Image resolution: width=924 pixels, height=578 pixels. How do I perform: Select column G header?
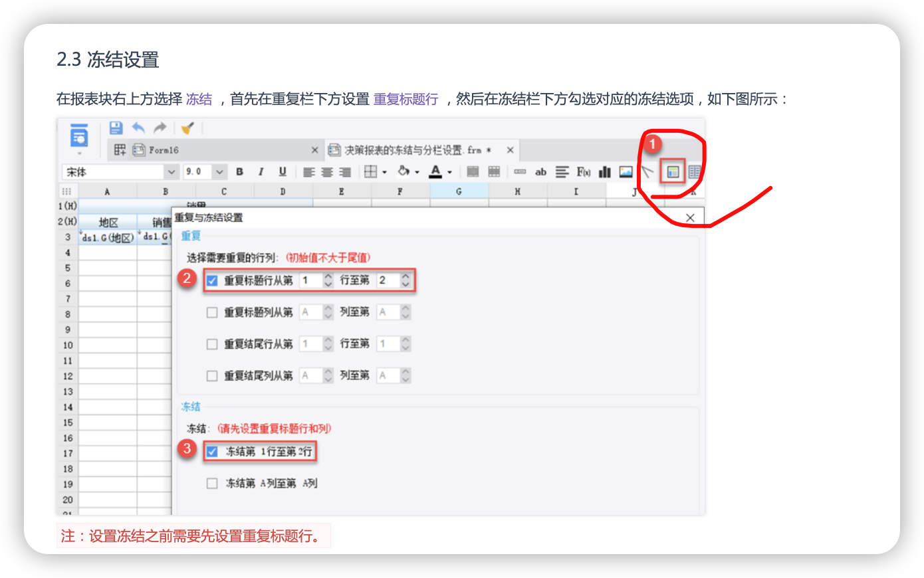459,191
